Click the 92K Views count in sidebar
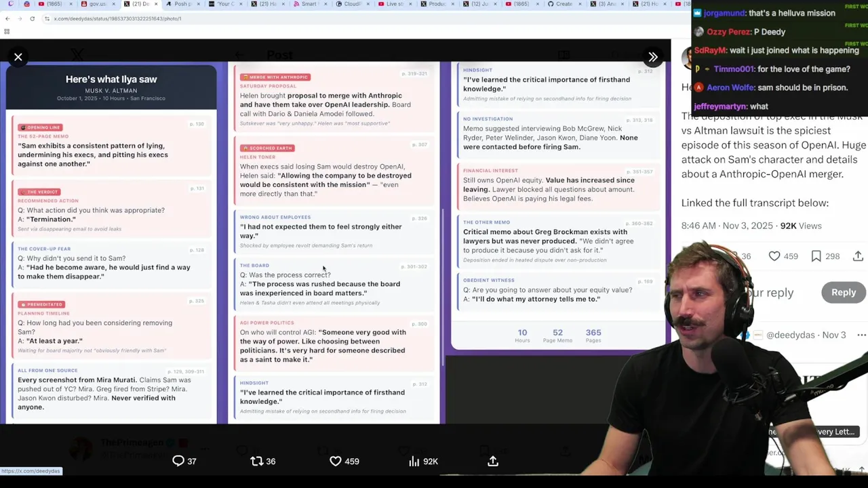 [x=801, y=226]
